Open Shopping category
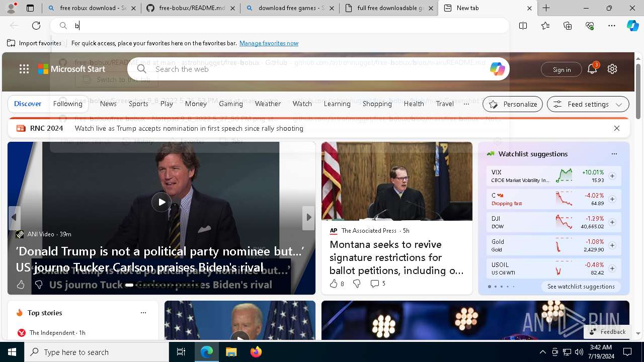The width and height of the screenshot is (644, 362). pos(377,104)
